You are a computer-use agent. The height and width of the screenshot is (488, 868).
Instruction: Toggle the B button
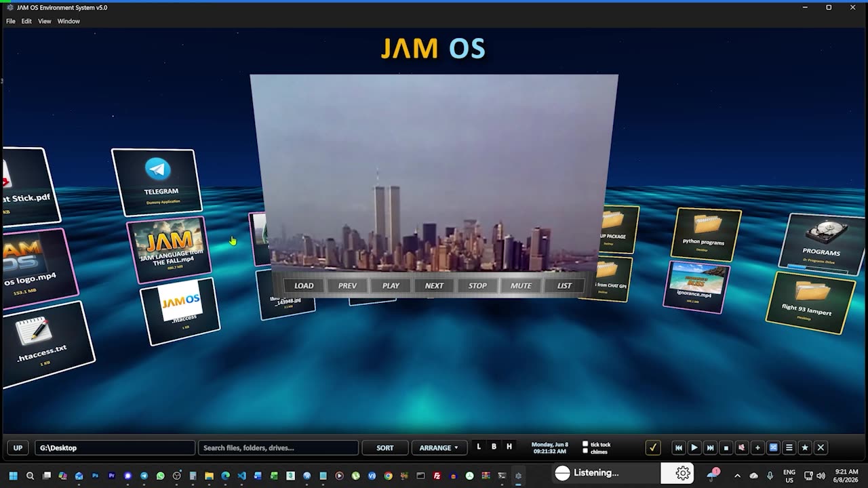click(494, 447)
